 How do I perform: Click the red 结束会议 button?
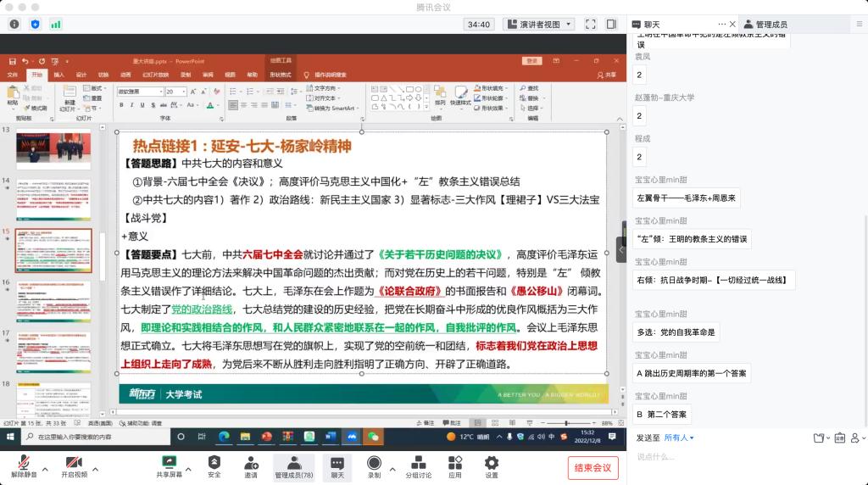(x=593, y=467)
